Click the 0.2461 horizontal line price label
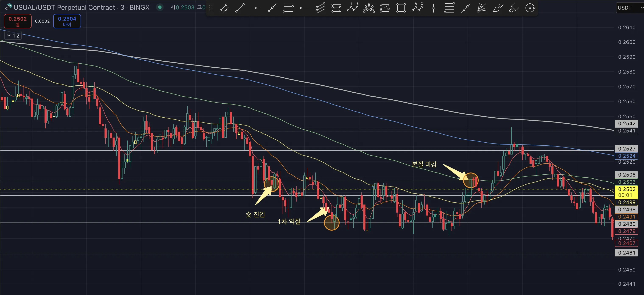Screen dimensions: 644x295 (626, 253)
